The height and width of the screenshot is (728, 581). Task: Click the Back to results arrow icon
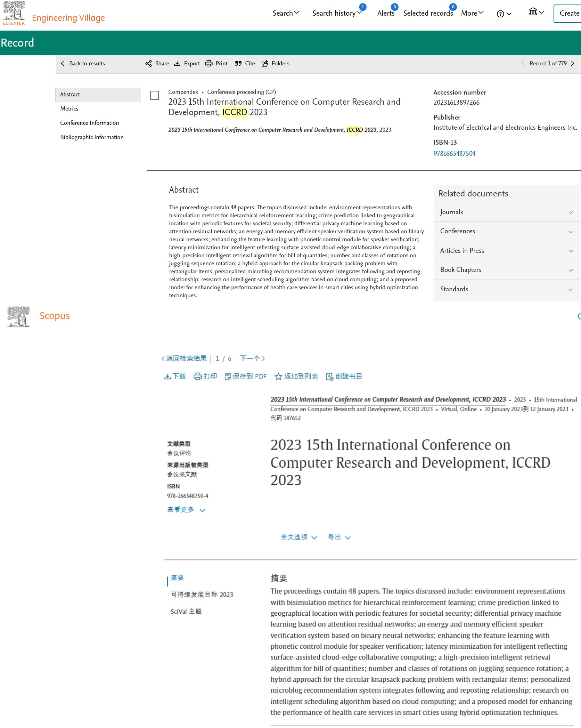[63, 63]
